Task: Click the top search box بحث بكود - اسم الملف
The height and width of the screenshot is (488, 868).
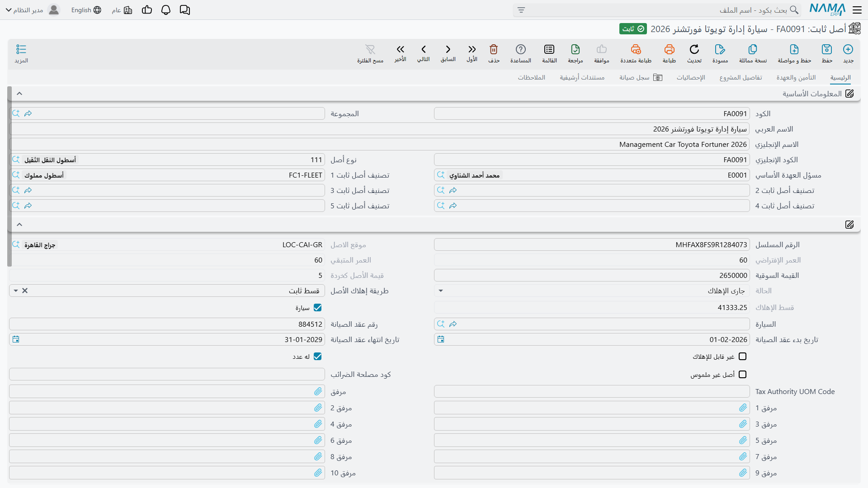Action: [x=657, y=10]
